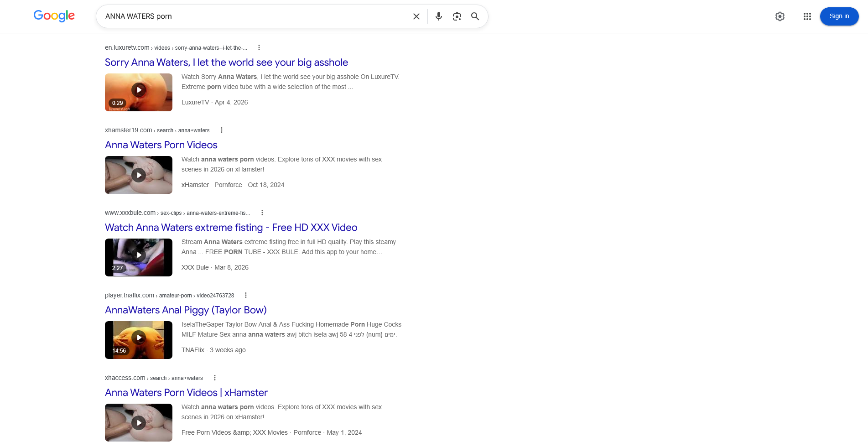Open the title link of the xhaccess.com result

pyautogui.click(x=186, y=393)
